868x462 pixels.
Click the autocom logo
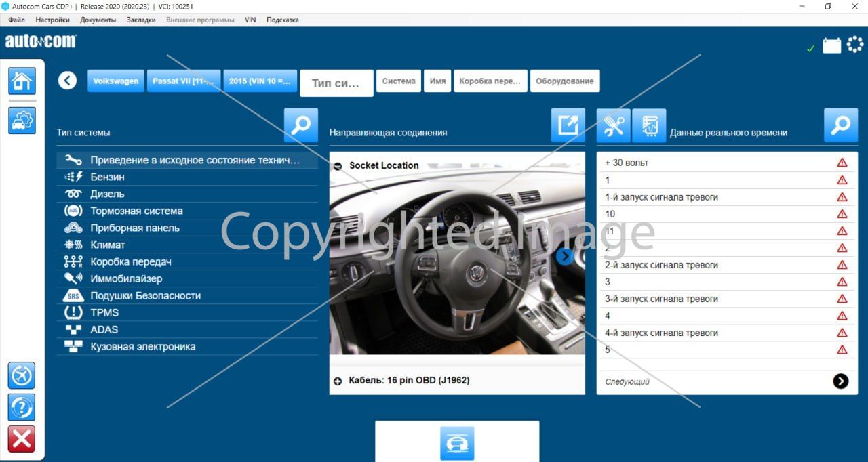[41, 41]
